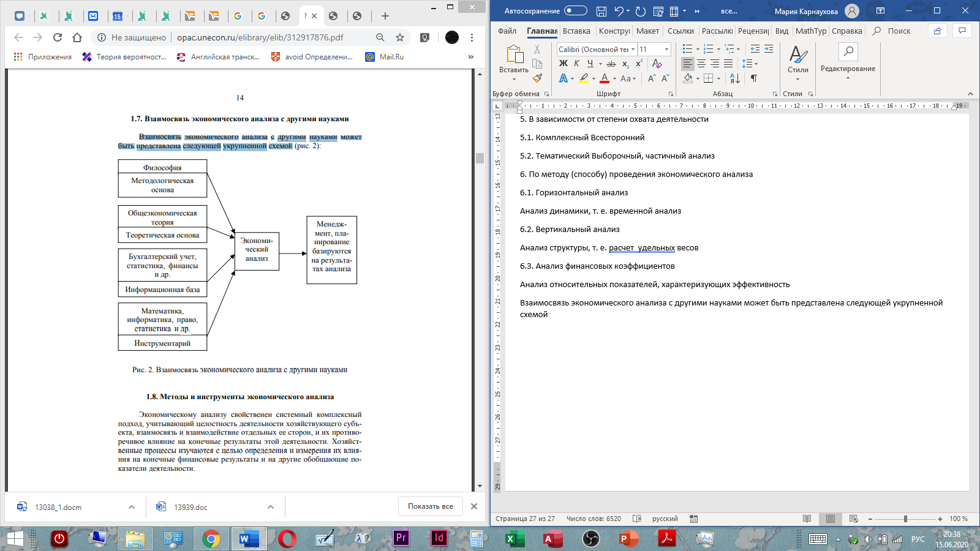Click the Clear Formatting icon
This screenshot has width=980, height=551.
657,64
